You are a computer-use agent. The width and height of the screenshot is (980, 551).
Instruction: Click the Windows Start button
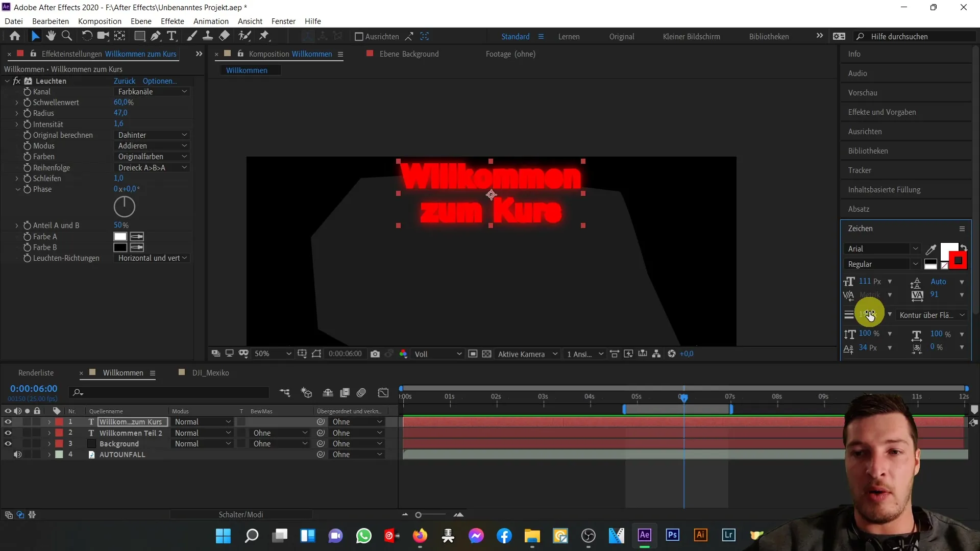coord(223,536)
